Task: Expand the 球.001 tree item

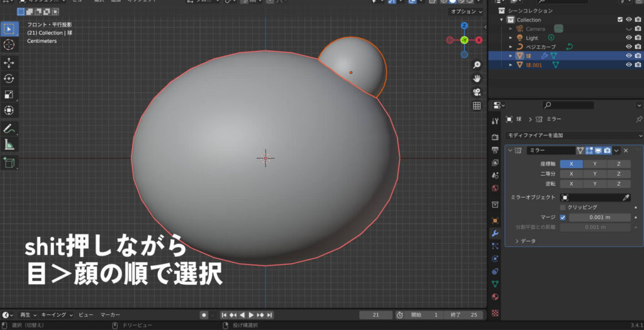Action: (x=511, y=65)
